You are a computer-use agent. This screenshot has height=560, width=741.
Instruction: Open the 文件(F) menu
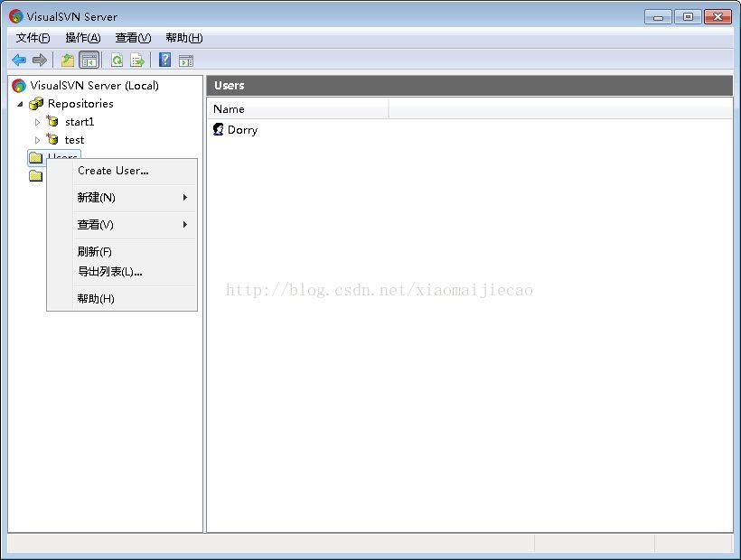click(33, 38)
